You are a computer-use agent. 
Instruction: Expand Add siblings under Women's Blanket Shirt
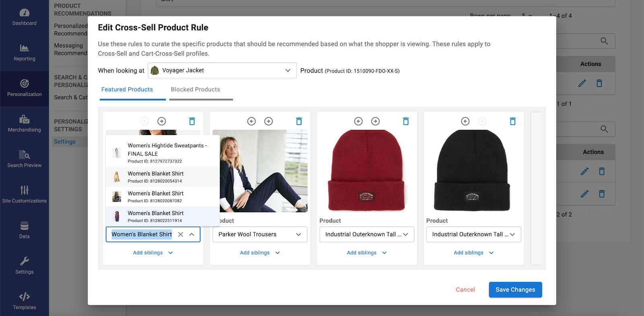tap(153, 253)
